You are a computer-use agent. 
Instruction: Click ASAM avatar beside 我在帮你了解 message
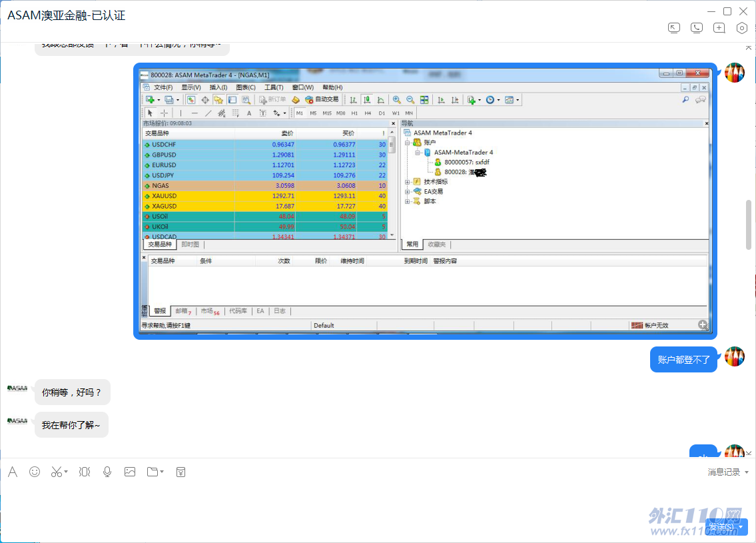tap(17, 421)
